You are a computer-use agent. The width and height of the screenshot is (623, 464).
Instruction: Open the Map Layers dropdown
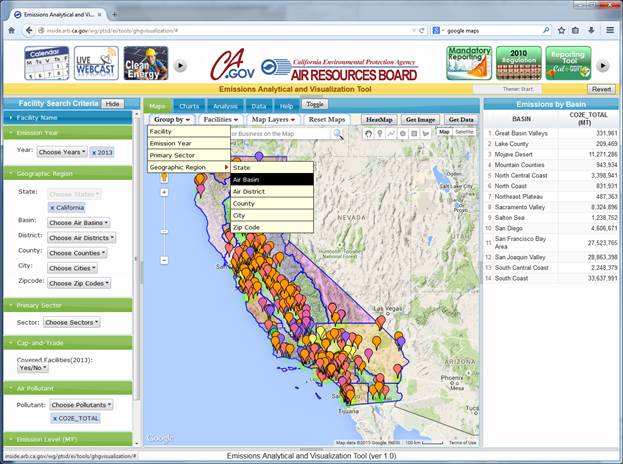(x=272, y=119)
